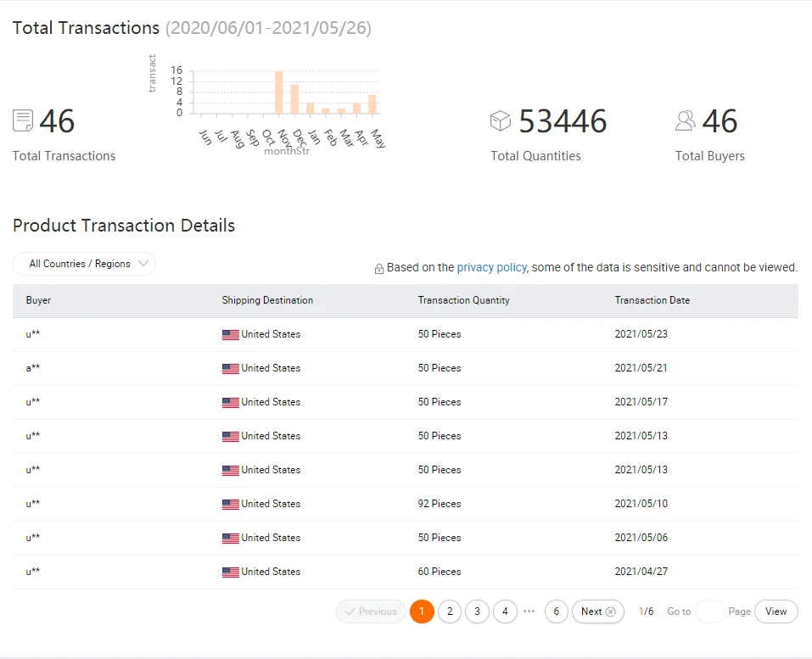812x659 pixels.
Task: Go to page 2 of transactions
Action: click(450, 612)
